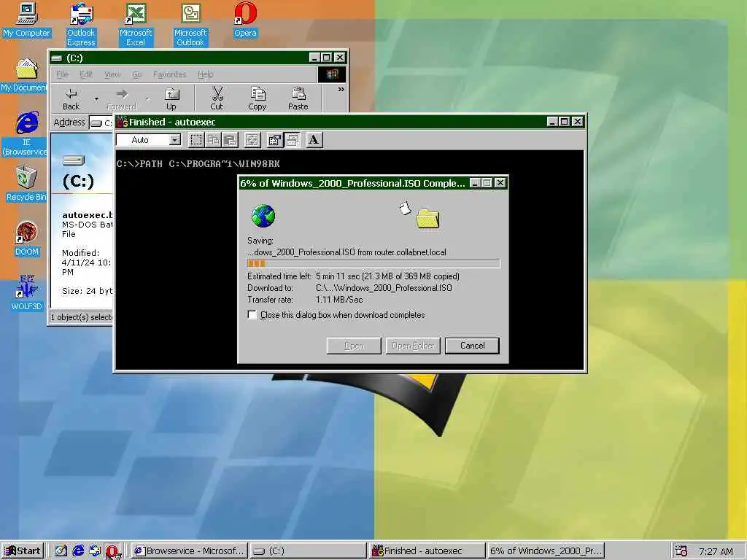Cancel the Windows 2000 ISO download

click(x=472, y=346)
